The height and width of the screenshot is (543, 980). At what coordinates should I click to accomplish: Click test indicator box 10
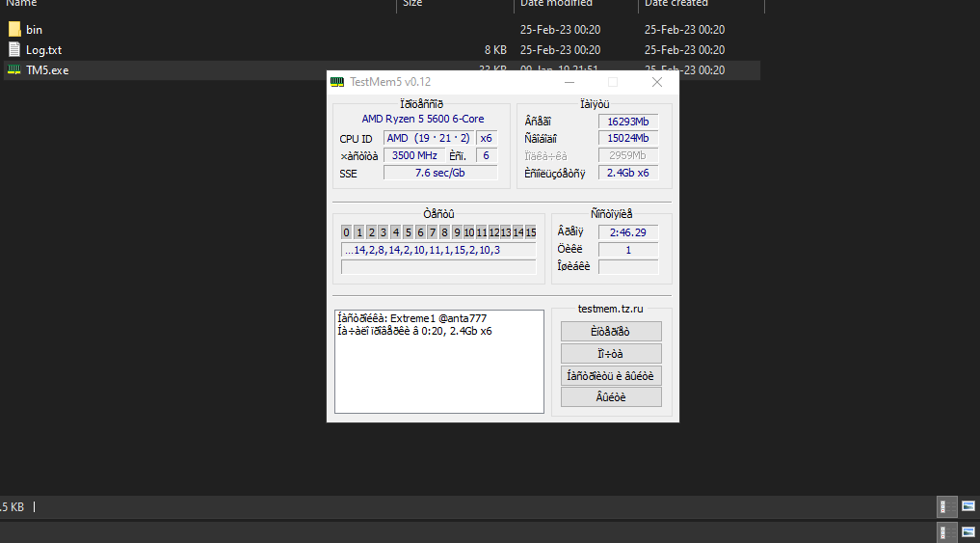pos(469,232)
